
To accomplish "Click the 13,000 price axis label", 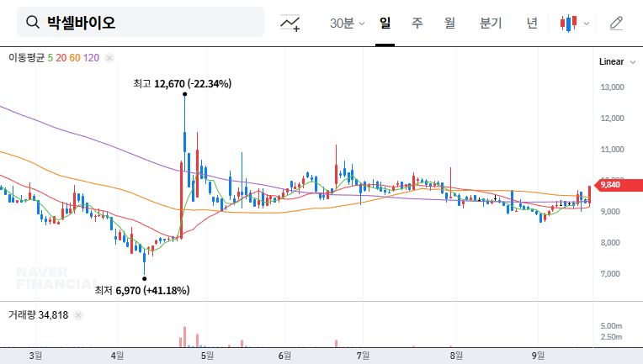I will click(612, 87).
